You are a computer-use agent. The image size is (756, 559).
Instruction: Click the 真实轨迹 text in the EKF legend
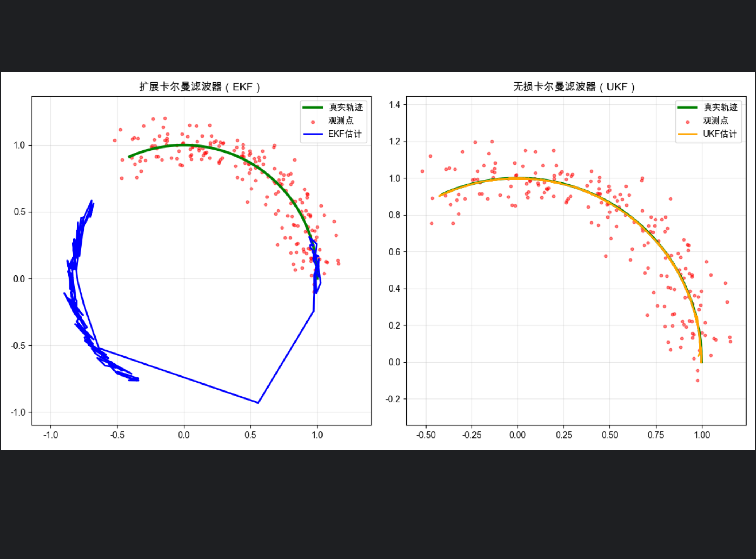tap(346, 107)
